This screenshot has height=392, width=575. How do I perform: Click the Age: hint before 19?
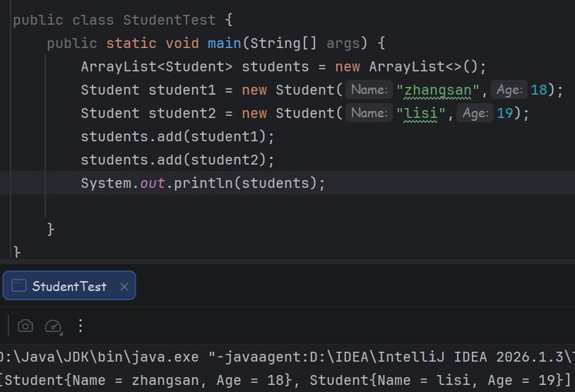click(x=475, y=113)
